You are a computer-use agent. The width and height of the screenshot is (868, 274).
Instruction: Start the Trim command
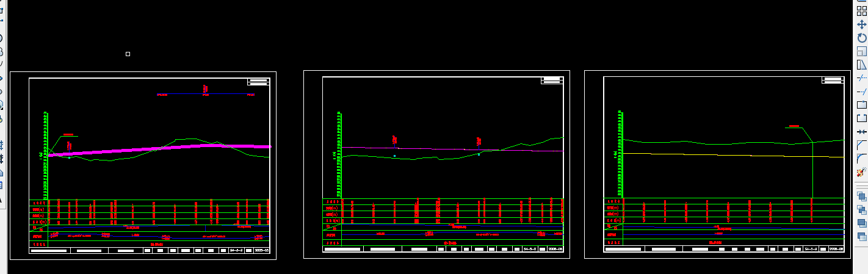tap(862, 78)
